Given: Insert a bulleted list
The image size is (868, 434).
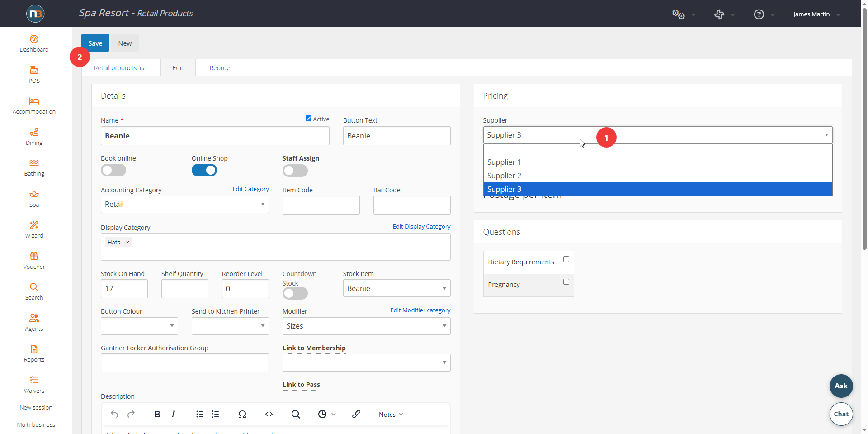Looking at the screenshot, I should 200,414.
